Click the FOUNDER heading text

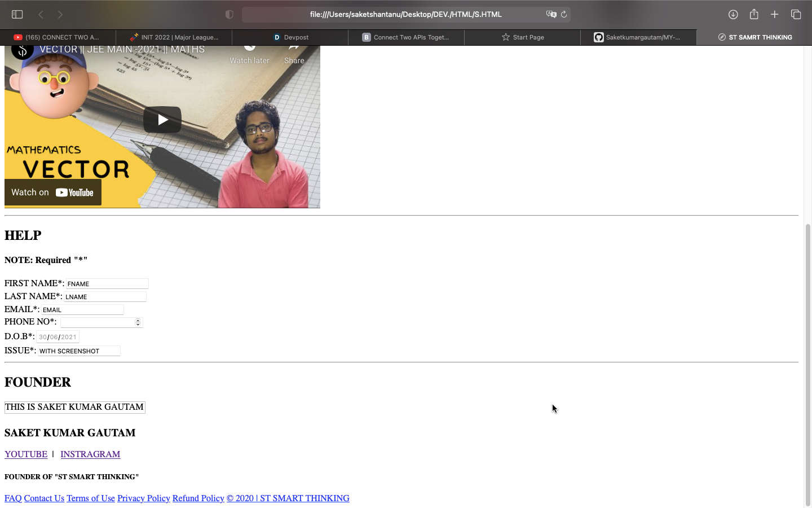(38, 382)
